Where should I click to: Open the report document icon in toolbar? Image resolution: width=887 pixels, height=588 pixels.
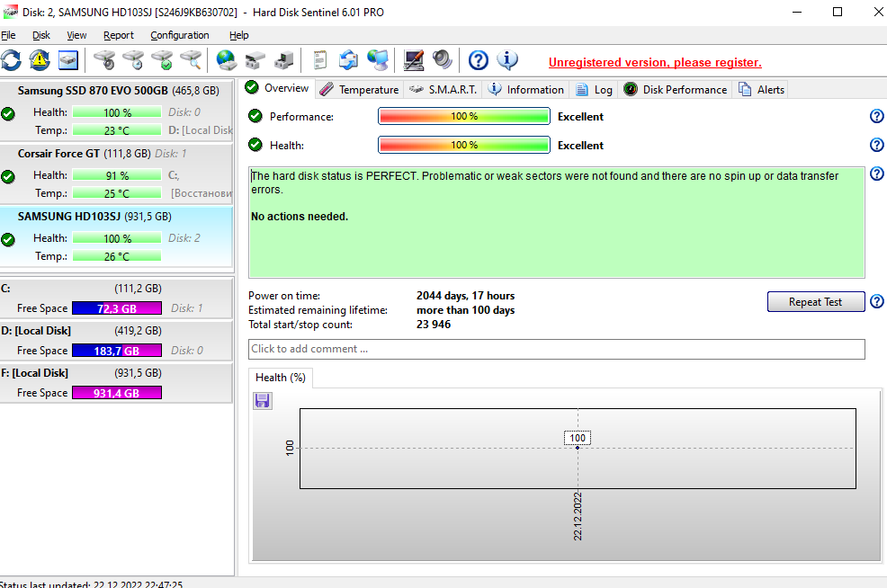(319, 60)
